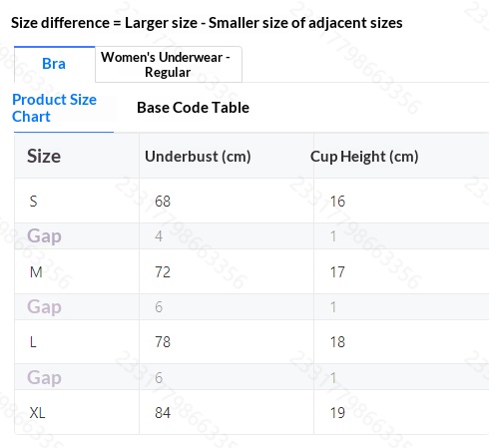Switch to the Bra tab

pyautogui.click(x=54, y=64)
